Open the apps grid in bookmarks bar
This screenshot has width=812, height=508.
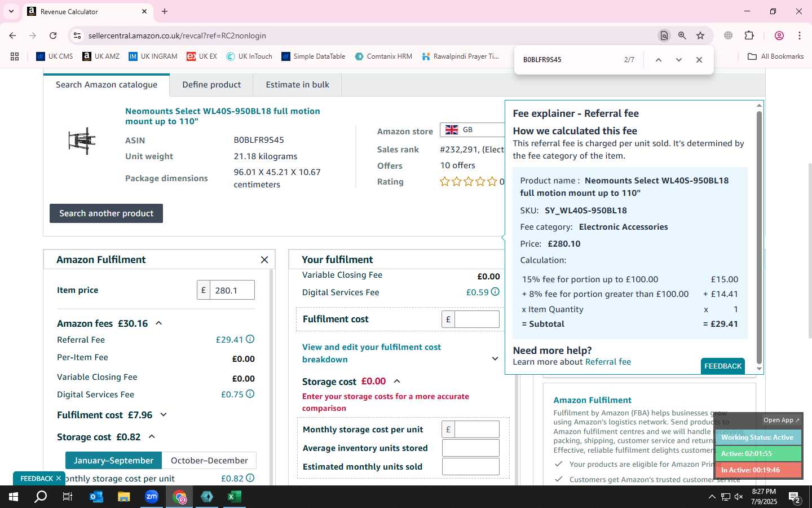pos(15,56)
